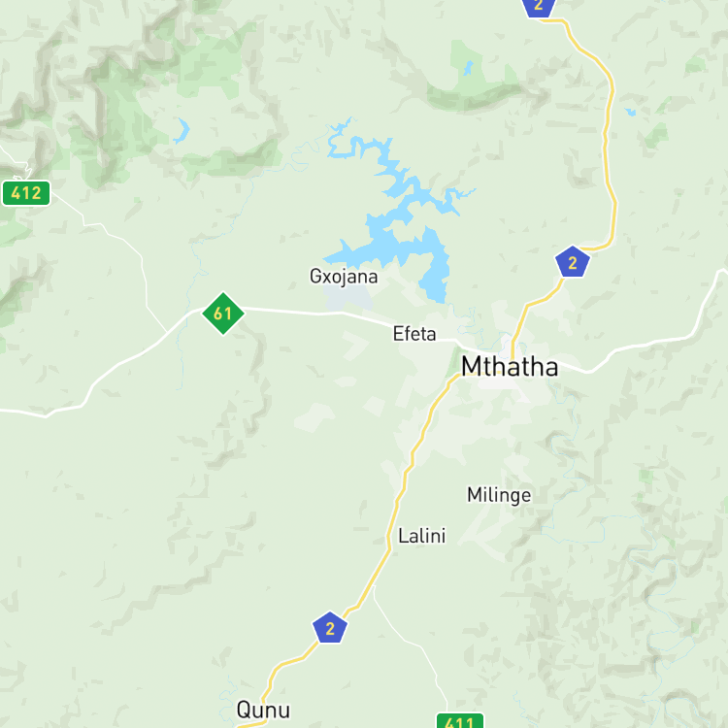This screenshot has height=728, width=728.
Task: Select the Milinge place label
Action: click(x=499, y=495)
